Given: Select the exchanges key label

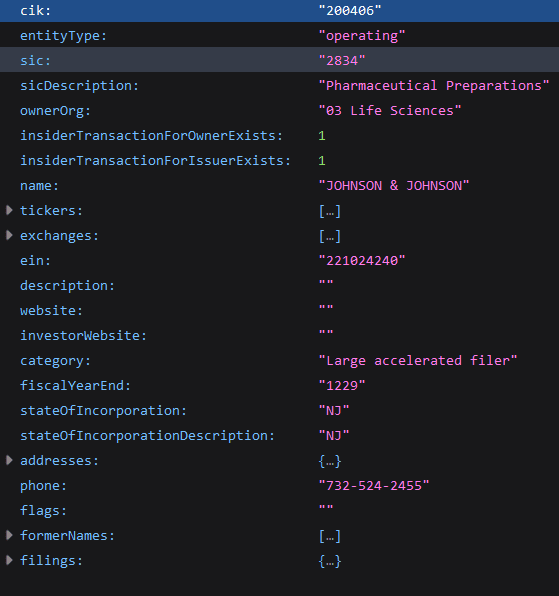Looking at the screenshot, I should [x=59, y=235].
